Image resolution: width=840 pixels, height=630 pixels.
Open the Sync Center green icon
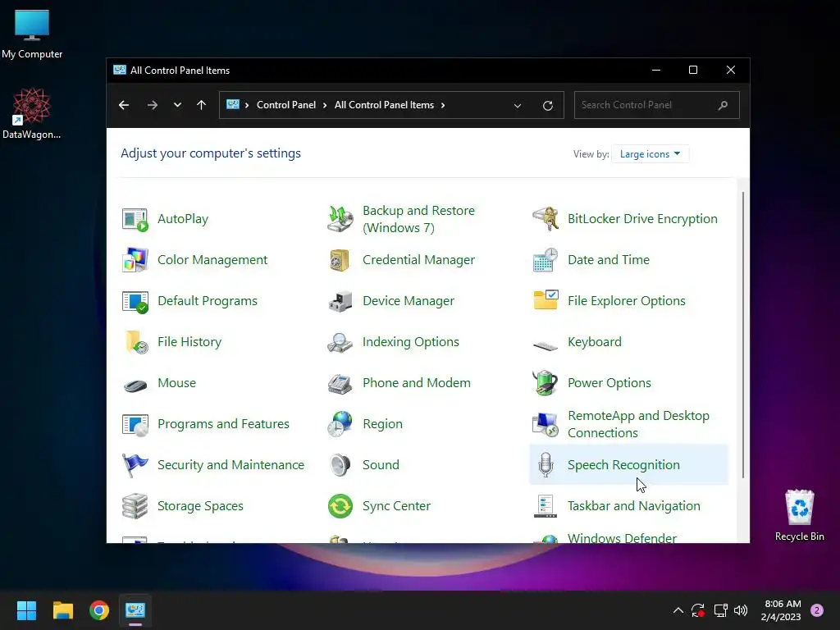340,506
